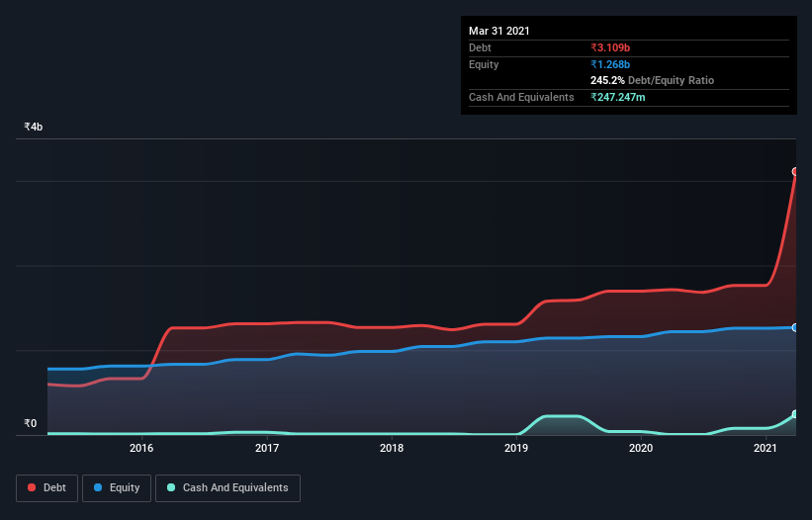The image size is (812, 520).
Task: Click the ₹4b y-axis label
Action: click(x=34, y=127)
